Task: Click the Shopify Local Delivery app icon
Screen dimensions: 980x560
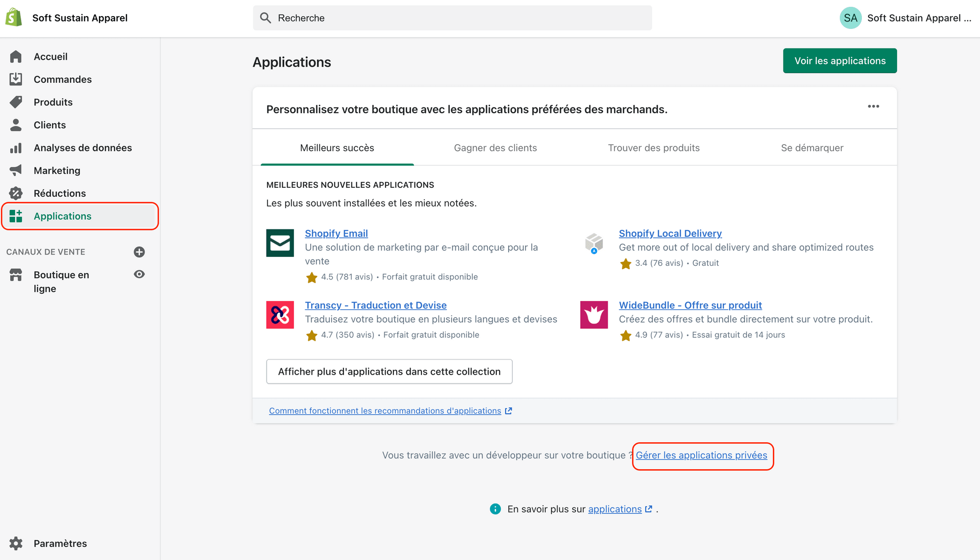Action: click(594, 243)
